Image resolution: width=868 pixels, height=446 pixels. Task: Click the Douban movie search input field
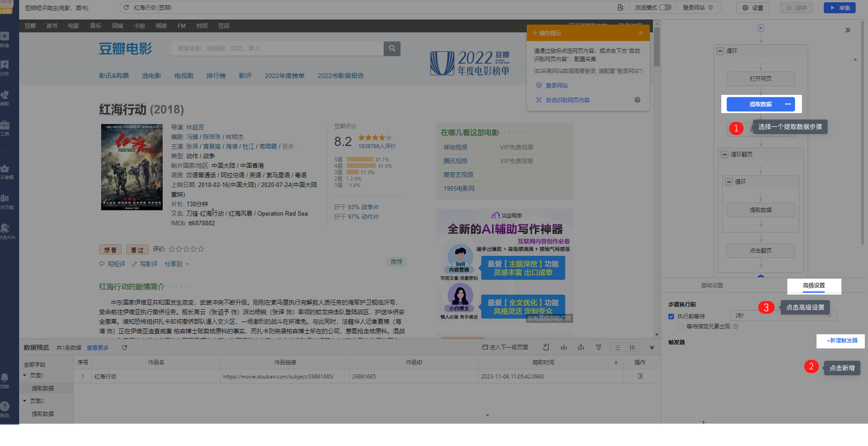(x=277, y=49)
